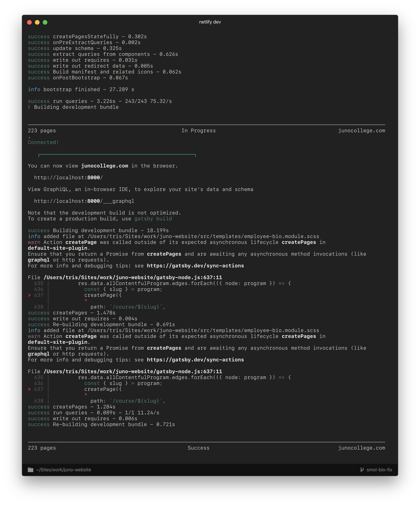This screenshot has height=505, width=420.
Task: Click 'gatsby build' command text
Action: click(x=153, y=219)
